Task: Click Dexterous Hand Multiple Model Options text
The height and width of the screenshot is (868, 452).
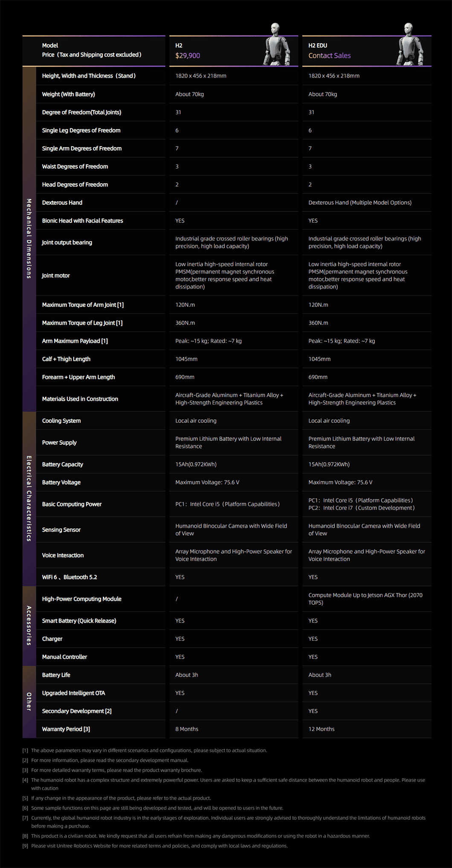Action: click(360, 203)
